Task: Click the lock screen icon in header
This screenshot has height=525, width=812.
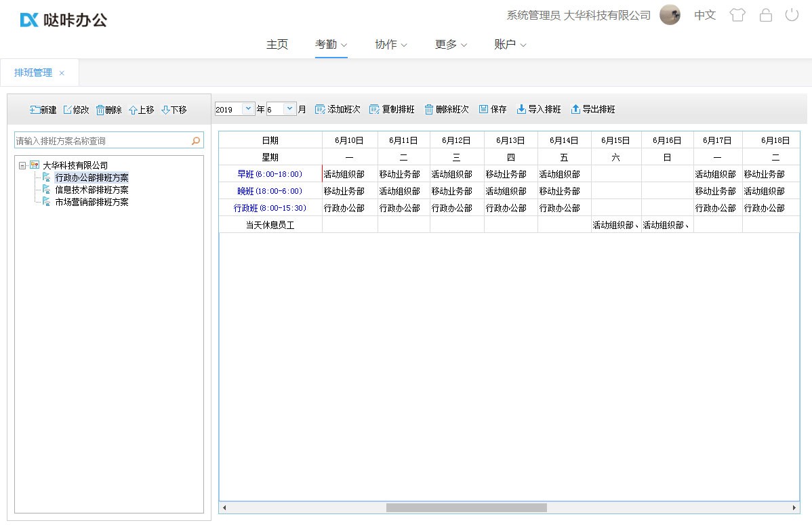Action: tap(765, 15)
